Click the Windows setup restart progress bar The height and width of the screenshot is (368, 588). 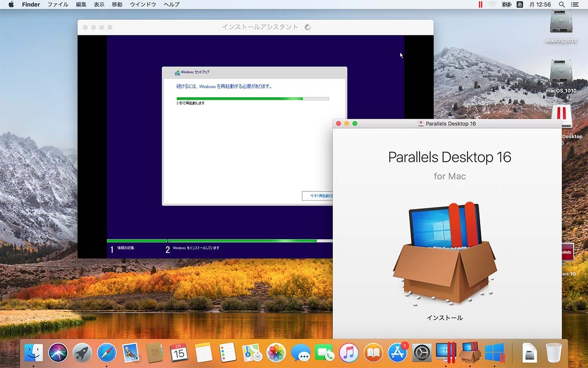pos(253,99)
